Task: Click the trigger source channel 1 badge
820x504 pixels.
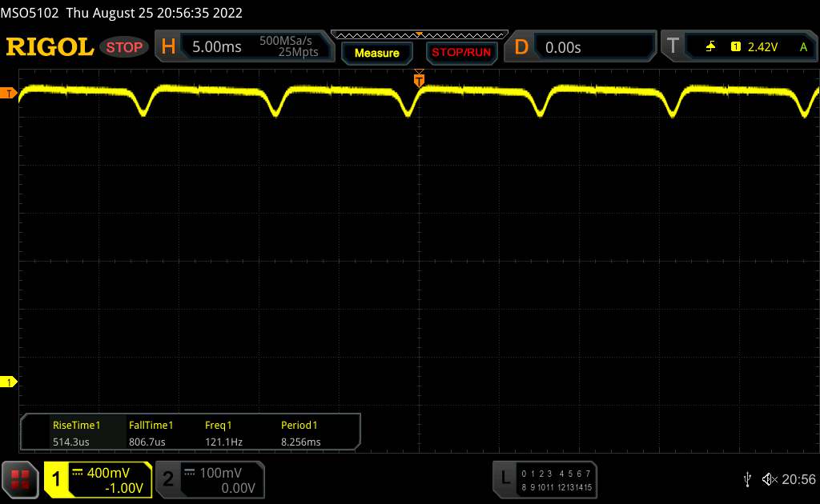Action: (735, 47)
